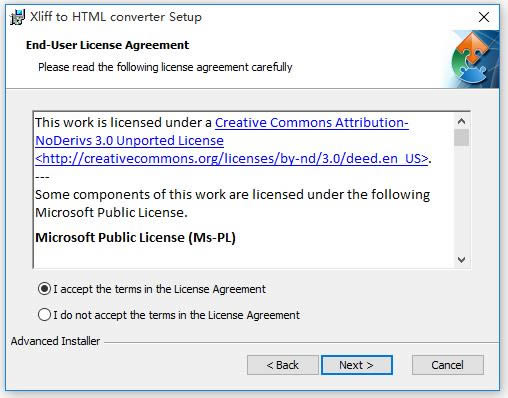The image size is (508, 398).
Task: Cancel the setup wizard
Action: pos(448,365)
